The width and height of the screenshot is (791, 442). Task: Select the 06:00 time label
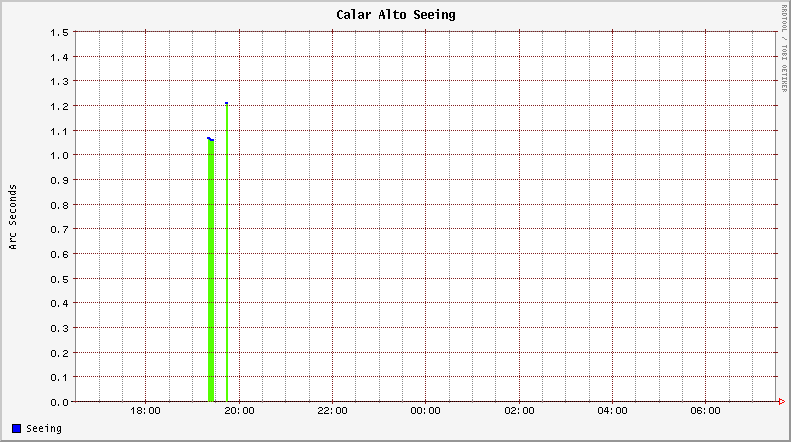click(x=705, y=411)
